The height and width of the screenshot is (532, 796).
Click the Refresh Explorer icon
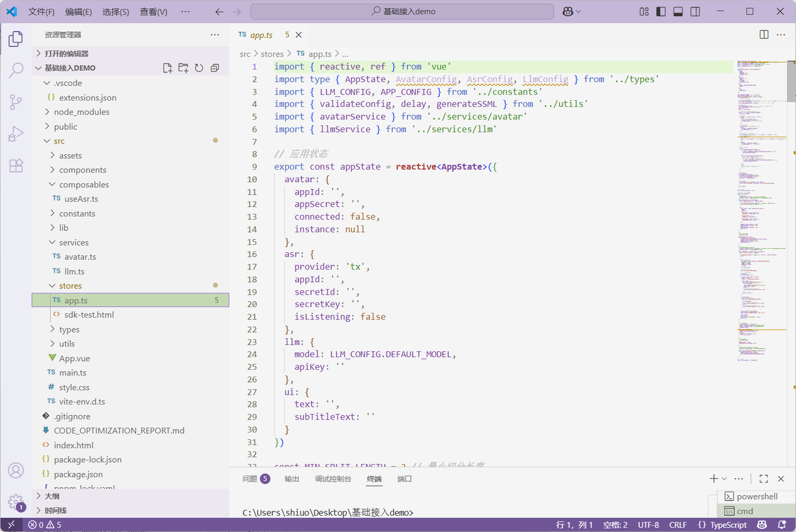(x=199, y=68)
